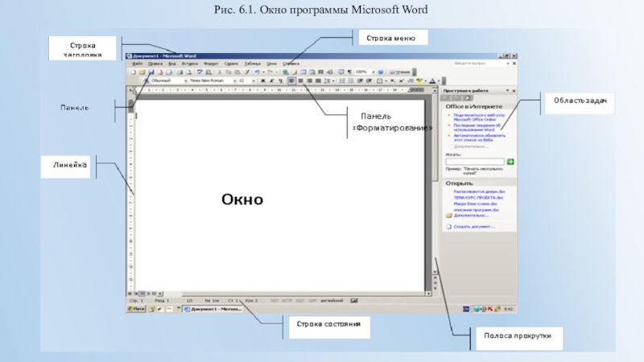Open the Undo history dropdown arrow
This screenshot has height=362, width=644.
coord(263,72)
